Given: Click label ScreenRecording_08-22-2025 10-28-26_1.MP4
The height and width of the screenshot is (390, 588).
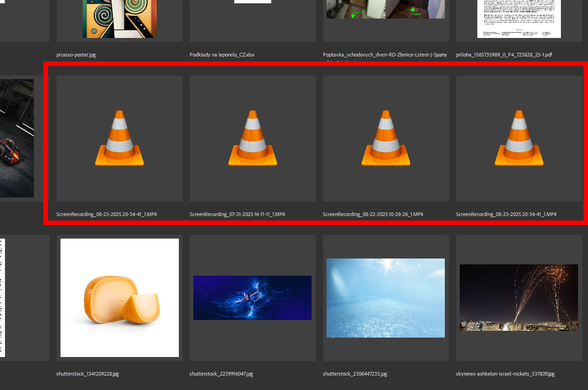Looking at the screenshot, I should click(373, 214).
